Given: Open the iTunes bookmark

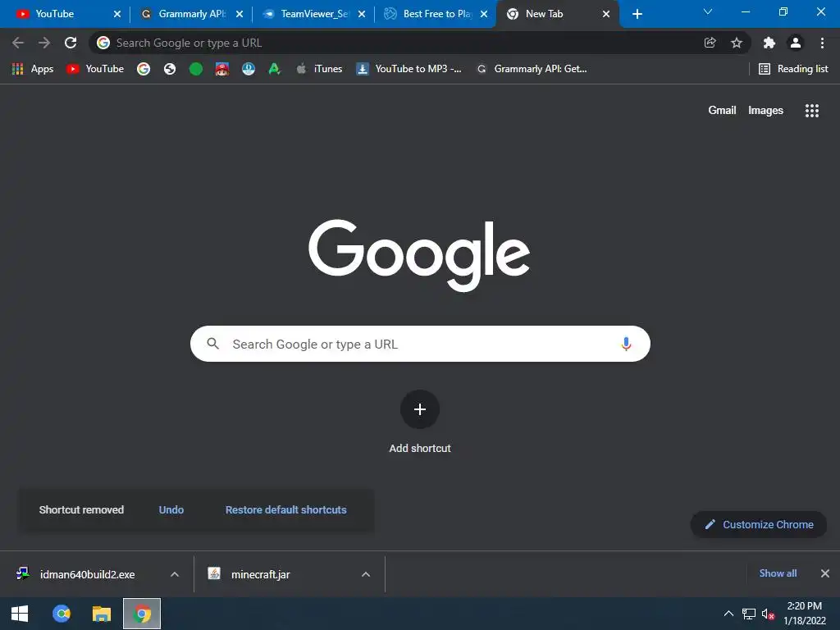Looking at the screenshot, I should pyautogui.click(x=319, y=69).
